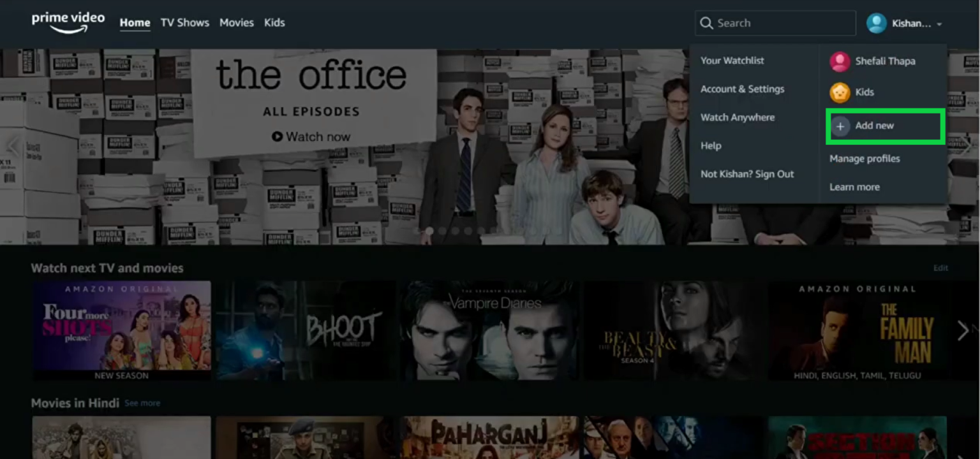
Task: Select the Shefali Thapa profile avatar
Action: [x=840, y=61]
